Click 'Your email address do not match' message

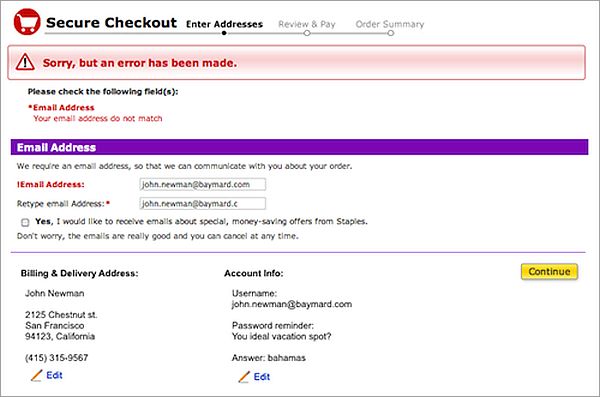point(98,118)
